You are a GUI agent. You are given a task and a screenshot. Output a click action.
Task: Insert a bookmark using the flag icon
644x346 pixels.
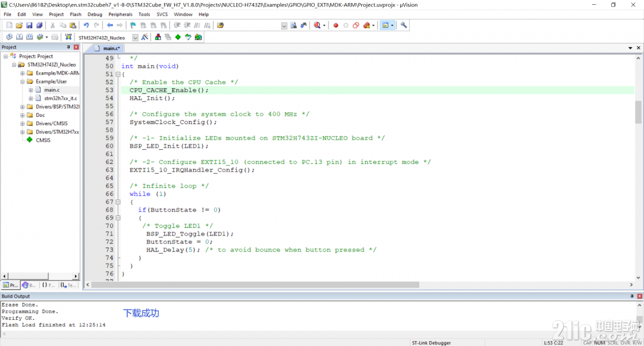(x=133, y=26)
